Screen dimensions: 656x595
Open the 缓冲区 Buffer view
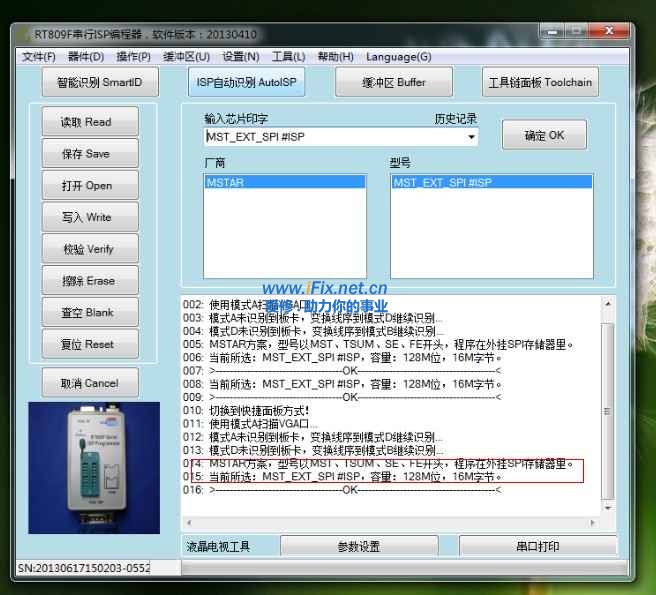pyautogui.click(x=393, y=83)
